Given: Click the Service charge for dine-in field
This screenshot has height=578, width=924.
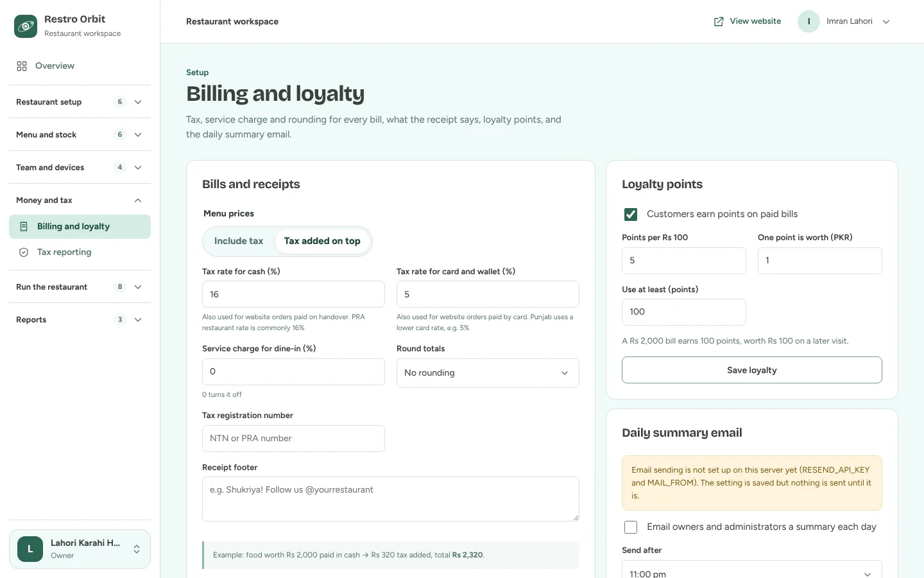Looking at the screenshot, I should (x=293, y=372).
